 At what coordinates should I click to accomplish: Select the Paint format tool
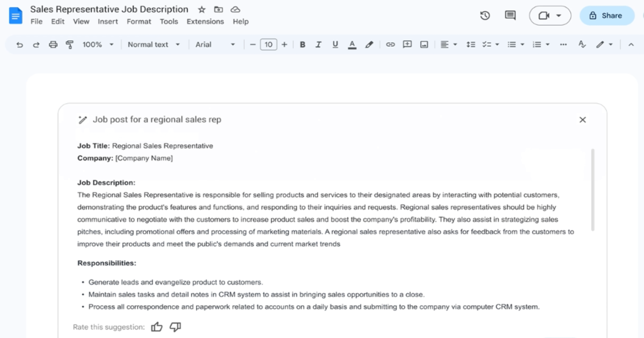[69, 45]
